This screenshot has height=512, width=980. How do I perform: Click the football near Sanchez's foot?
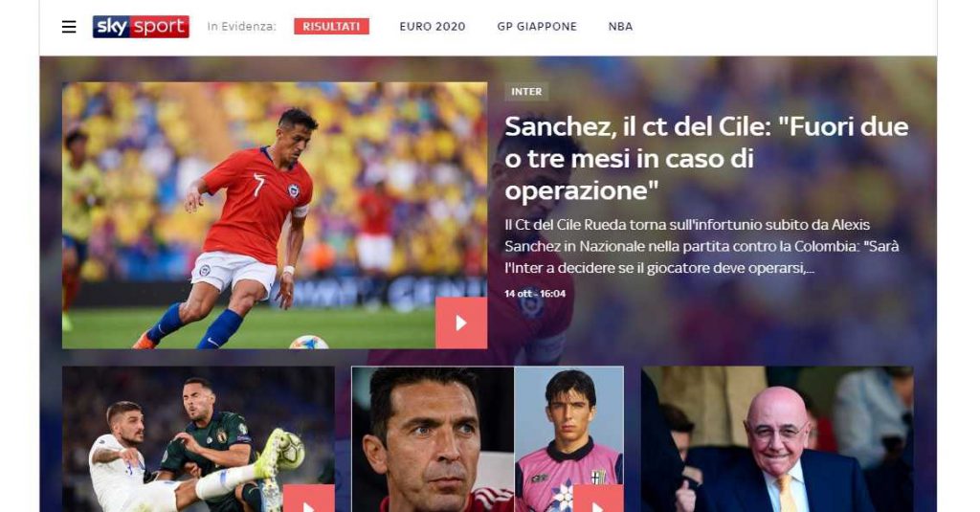pos(309,342)
